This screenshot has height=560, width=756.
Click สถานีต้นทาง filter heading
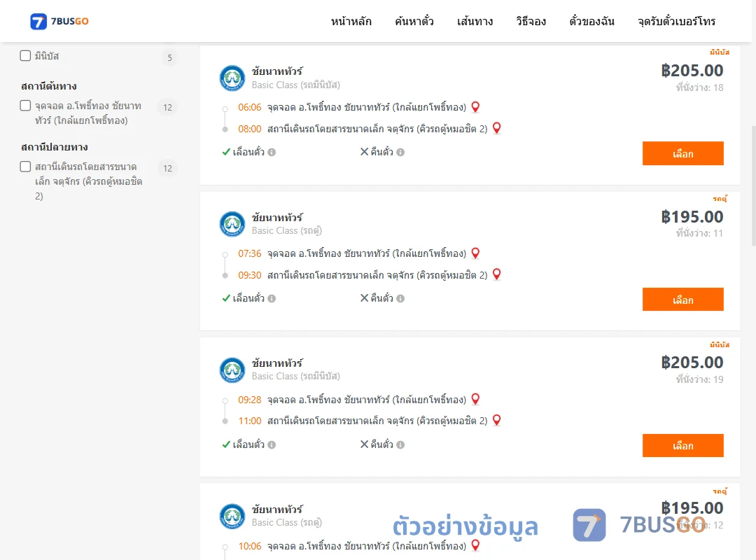point(49,86)
